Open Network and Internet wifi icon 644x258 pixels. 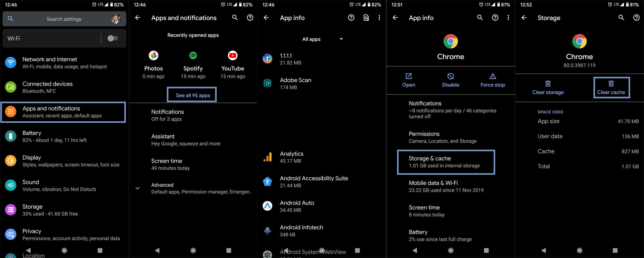[x=11, y=62]
